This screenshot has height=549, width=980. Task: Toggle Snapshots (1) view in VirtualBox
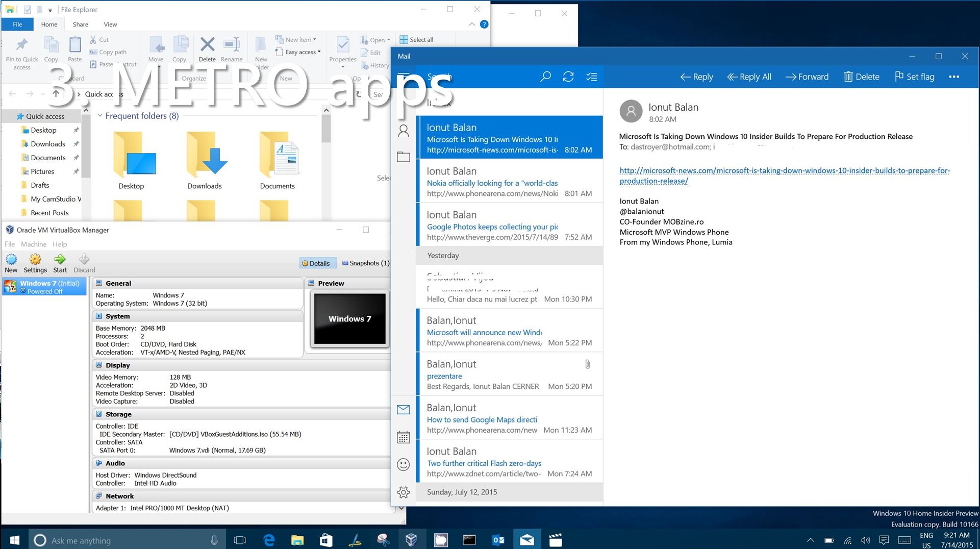(365, 263)
